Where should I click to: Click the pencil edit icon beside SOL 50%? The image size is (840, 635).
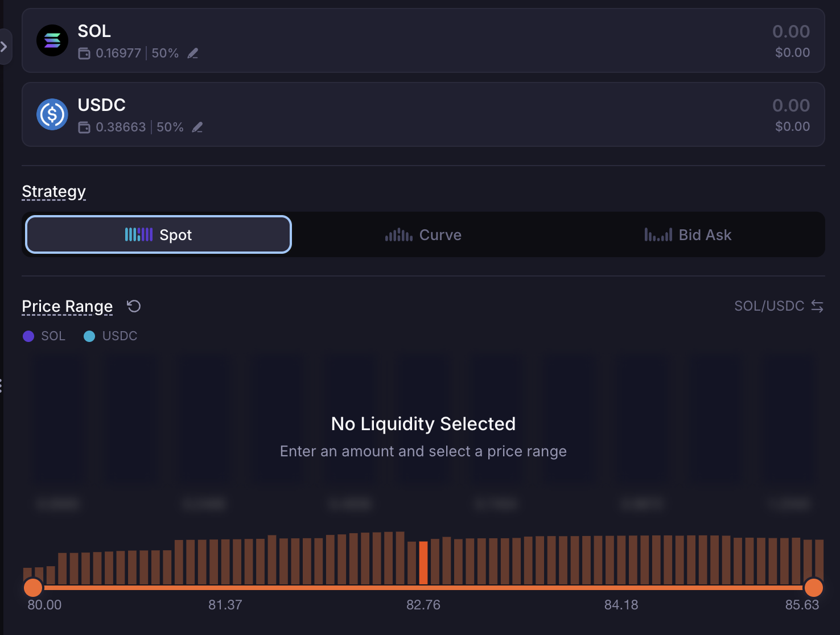[x=193, y=53]
